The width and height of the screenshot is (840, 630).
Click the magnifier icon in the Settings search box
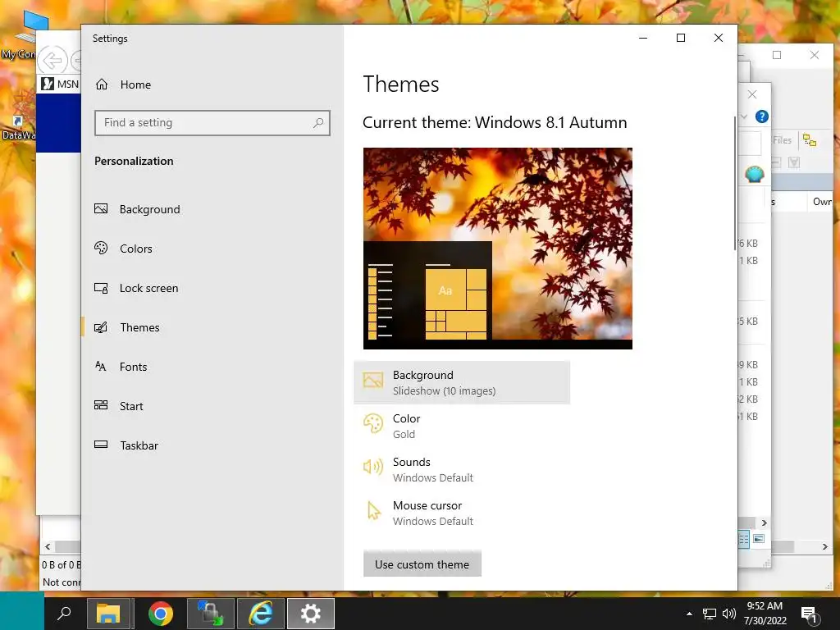pyautogui.click(x=318, y=123)
